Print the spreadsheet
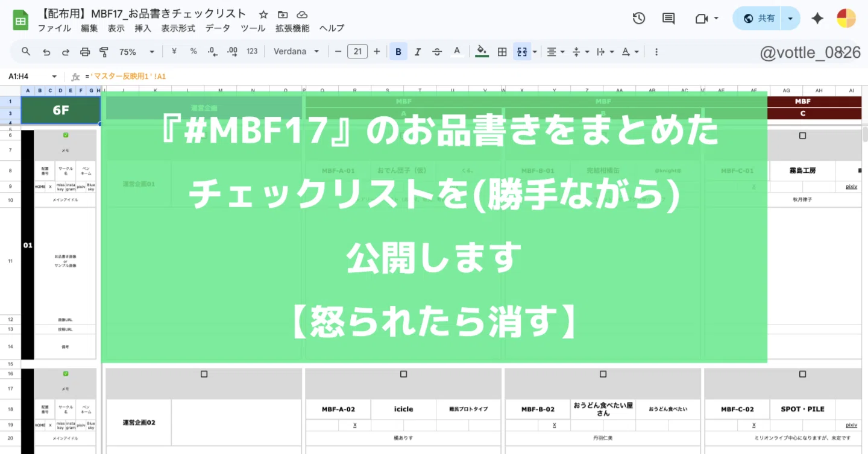 (x=85, y=52)
